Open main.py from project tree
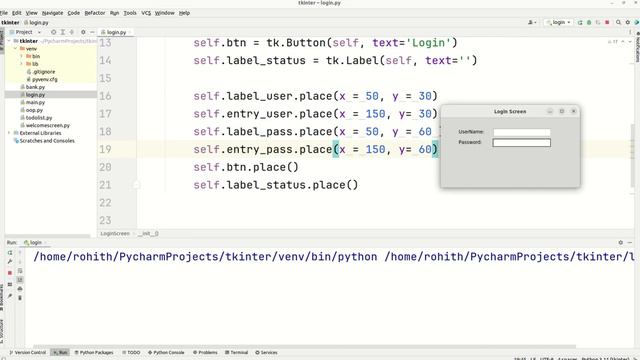This screenshot has width=640, height=360. click(33, 102)
